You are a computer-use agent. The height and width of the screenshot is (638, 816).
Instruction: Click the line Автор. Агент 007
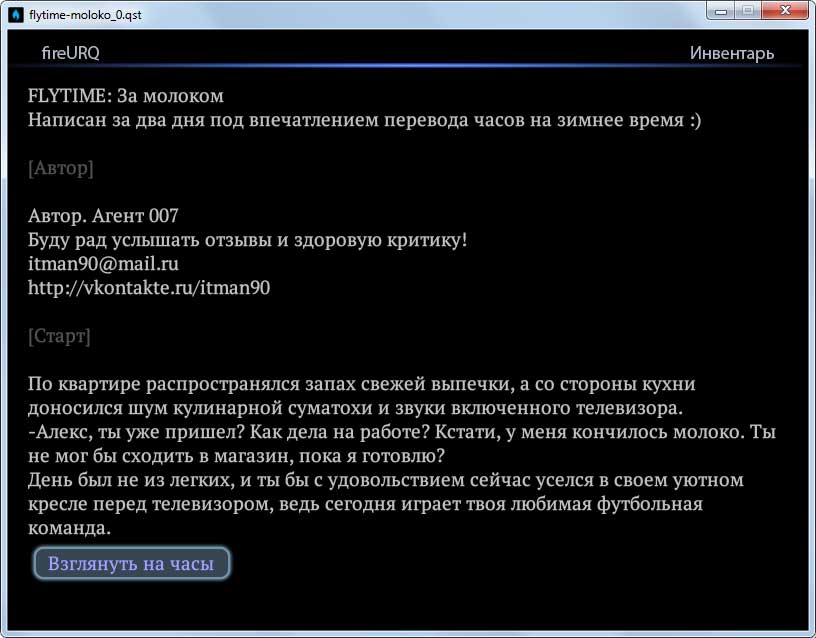(104, 216)
